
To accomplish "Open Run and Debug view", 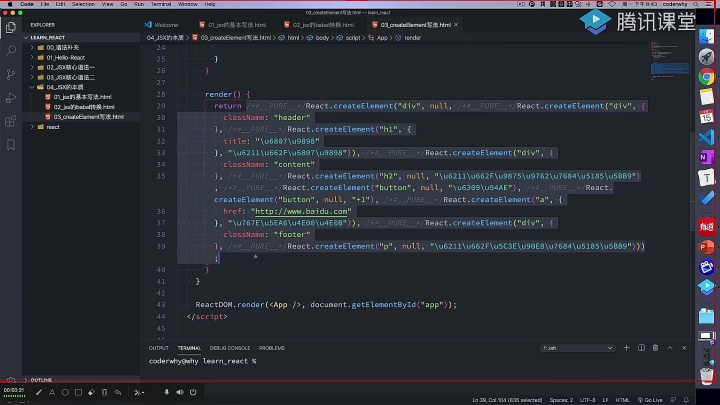I will 11,97.
